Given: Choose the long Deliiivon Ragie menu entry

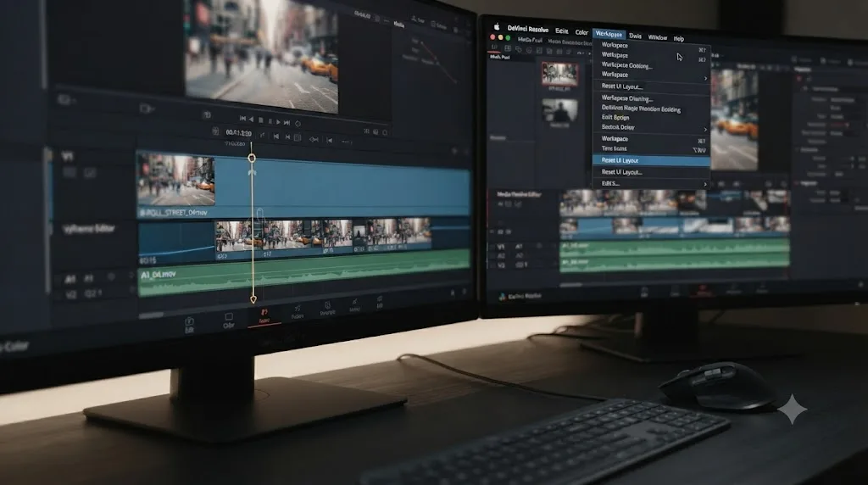Looking at the screenshot, I should 641,109.
